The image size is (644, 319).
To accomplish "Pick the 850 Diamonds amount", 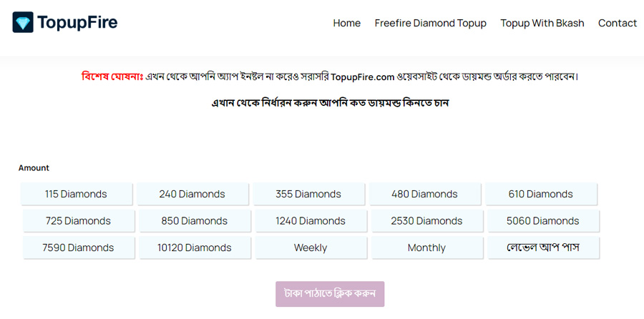I will [x=195, y=221].
